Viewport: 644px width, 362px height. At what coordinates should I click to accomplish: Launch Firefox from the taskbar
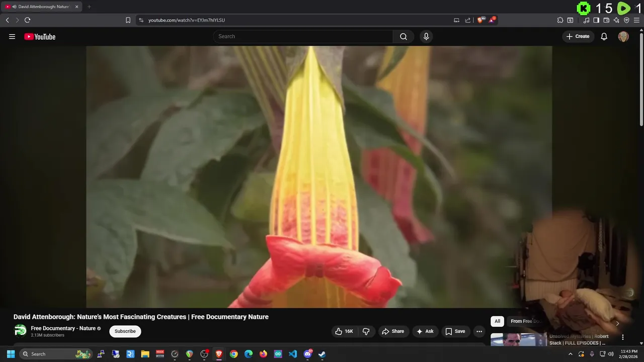tap(263, 354)
